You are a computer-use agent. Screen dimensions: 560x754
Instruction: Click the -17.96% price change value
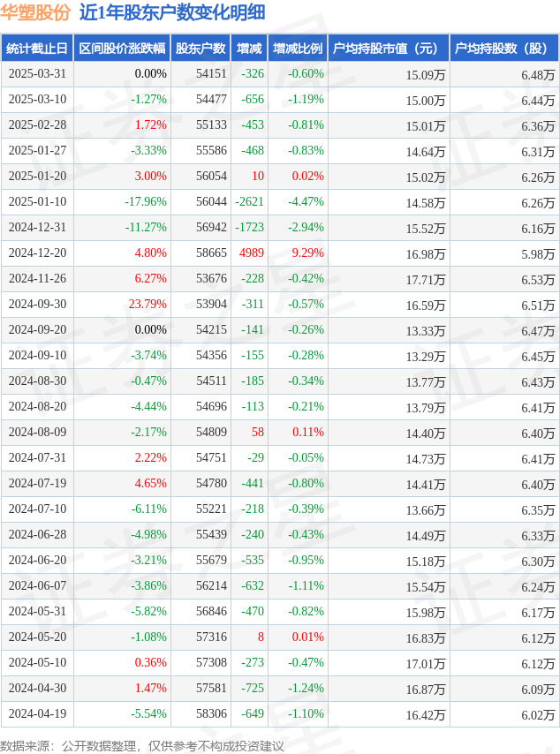point(146,201)
